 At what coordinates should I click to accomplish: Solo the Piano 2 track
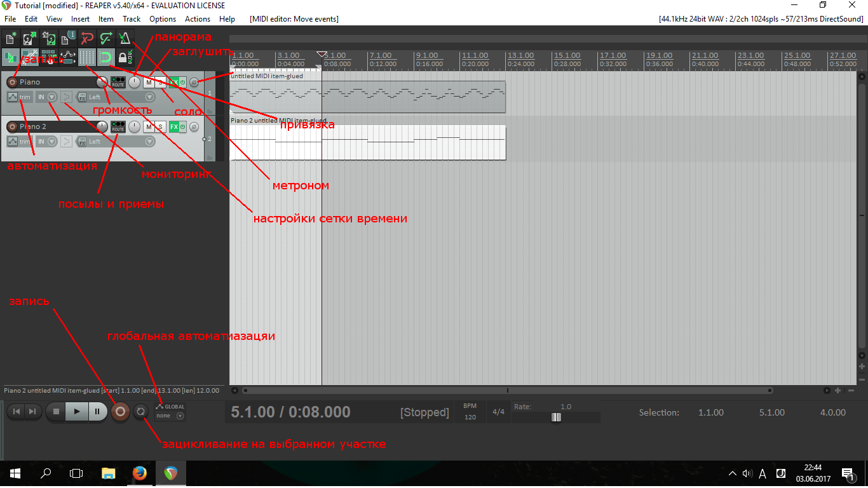coord(161,126)
